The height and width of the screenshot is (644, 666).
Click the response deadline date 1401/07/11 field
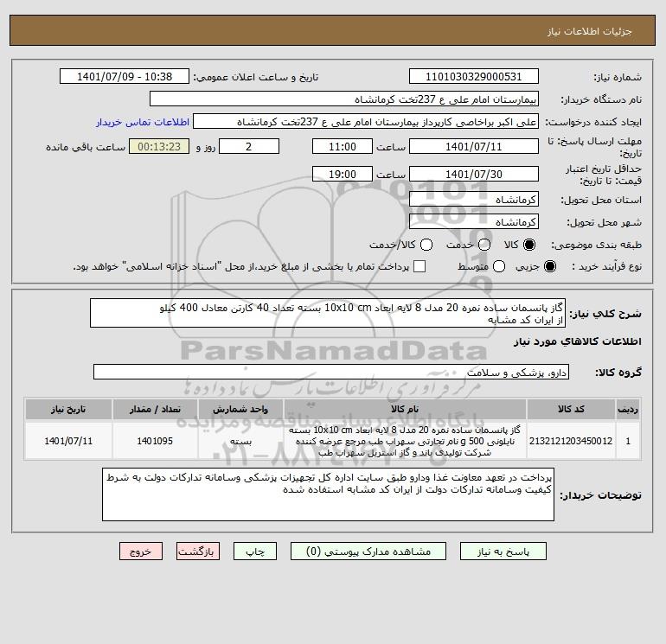pos(474,147)
